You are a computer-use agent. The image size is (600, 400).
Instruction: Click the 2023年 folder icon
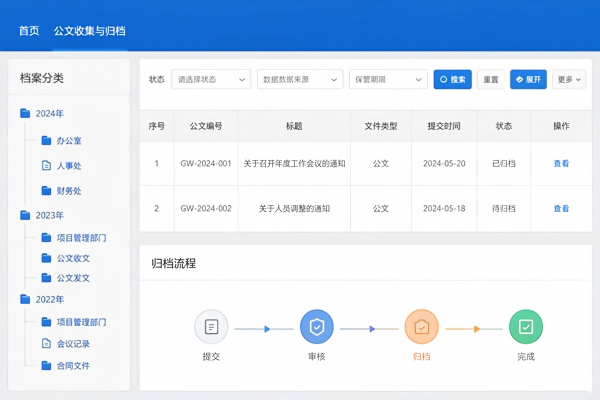pyautogui.click(x=25, y=215)
